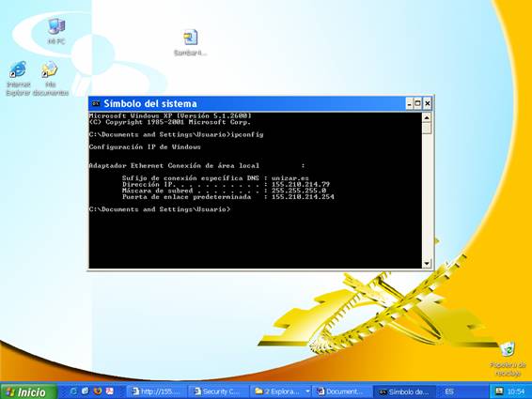Open the Mi PC desktop icon
532x399 pixels.
(x=56, y=30)
